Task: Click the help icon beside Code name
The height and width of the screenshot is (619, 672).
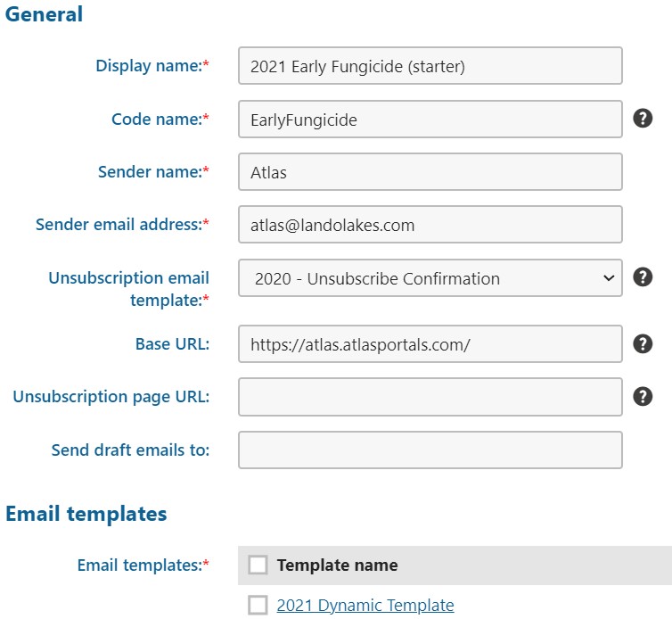Action: (x=643, y=119)
